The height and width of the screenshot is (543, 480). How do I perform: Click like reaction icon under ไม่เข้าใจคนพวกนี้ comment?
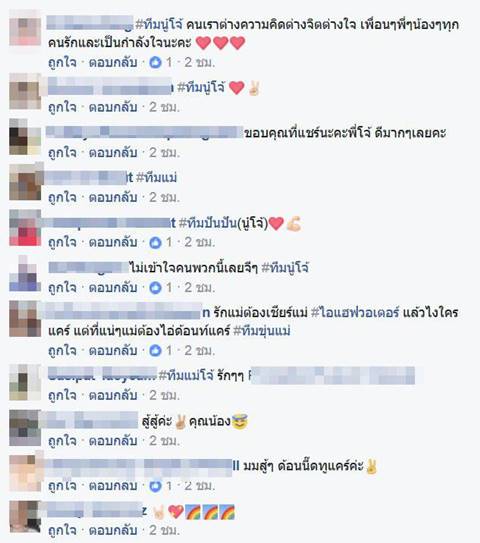(155, 287)
